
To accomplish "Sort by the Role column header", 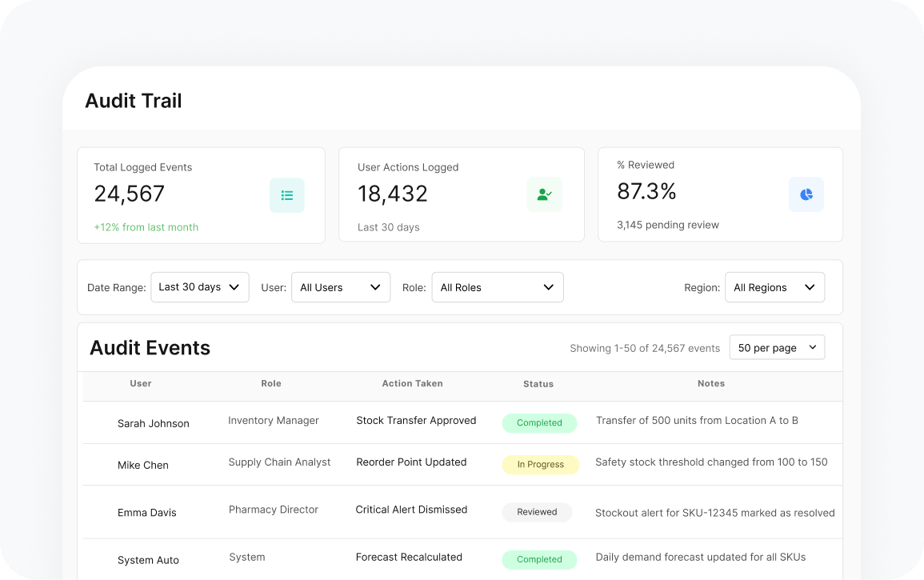I will (271, 384).
